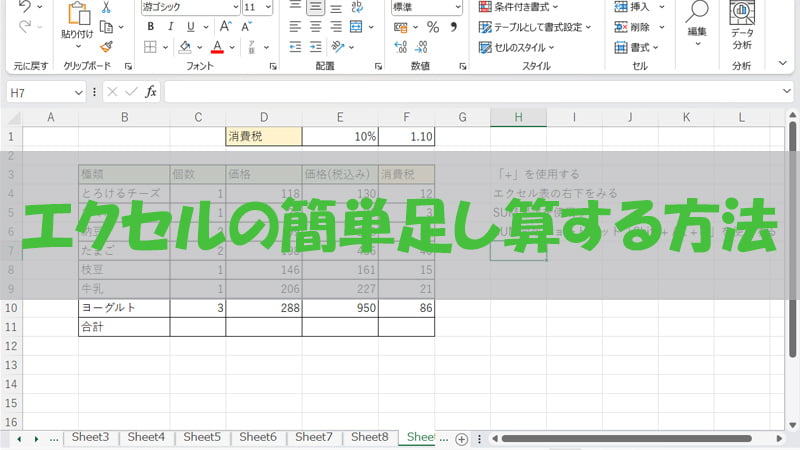The height and width of the screenshot is (450, 800).
Task: Click the Undo arrow icon
Action: (x=25, y=7)
